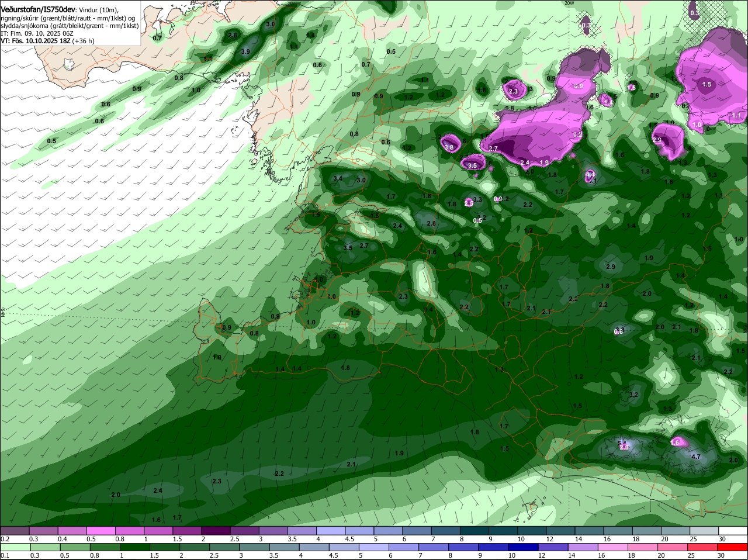The width and height of the screenshot is (748, 560).
Task: Pick the lavender upper swatch labeled 4
Action: (331, 530)
